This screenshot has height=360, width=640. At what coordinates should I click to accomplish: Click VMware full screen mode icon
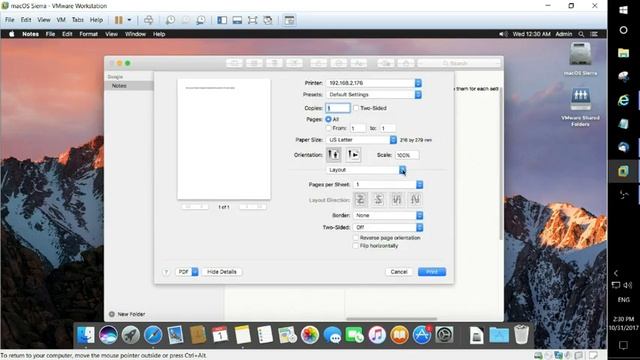click(253, 20)
